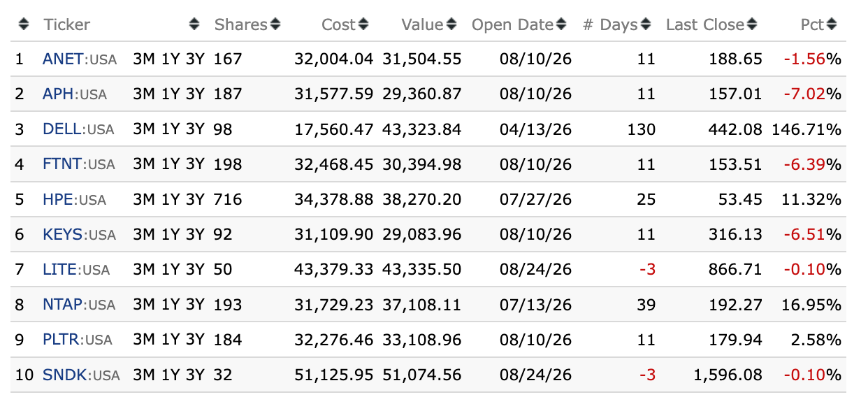Sort by Last Close arrow icon
Viewport: 868px width, 411px height.
point(752,24)
